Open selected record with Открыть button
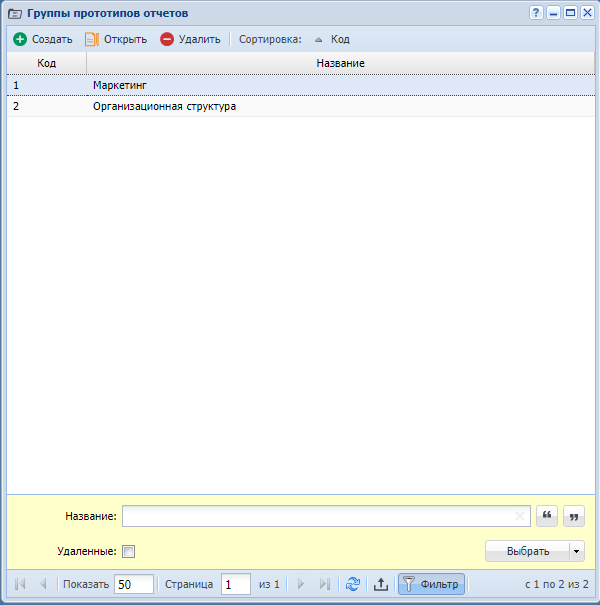The image size is (600, 605). coord(116,39)
